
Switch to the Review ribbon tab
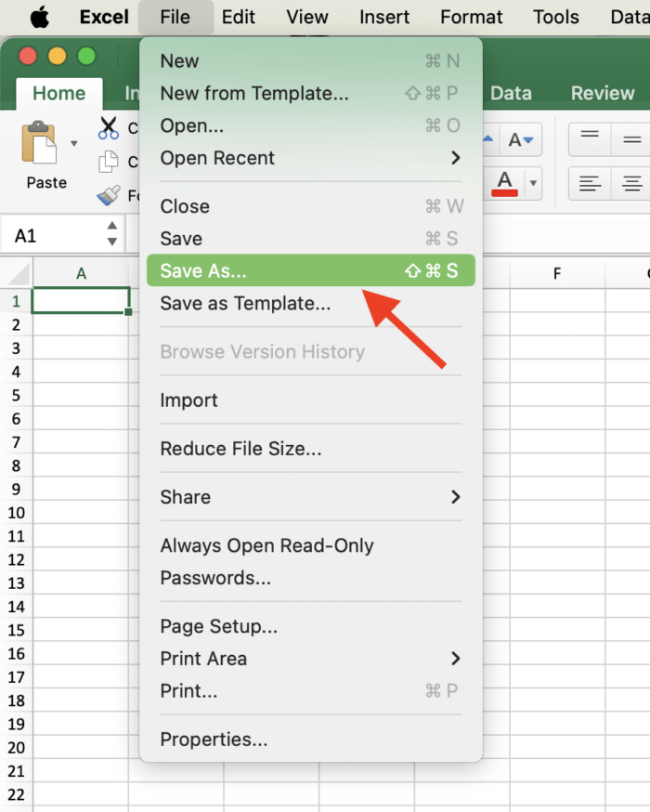[602, 93]
